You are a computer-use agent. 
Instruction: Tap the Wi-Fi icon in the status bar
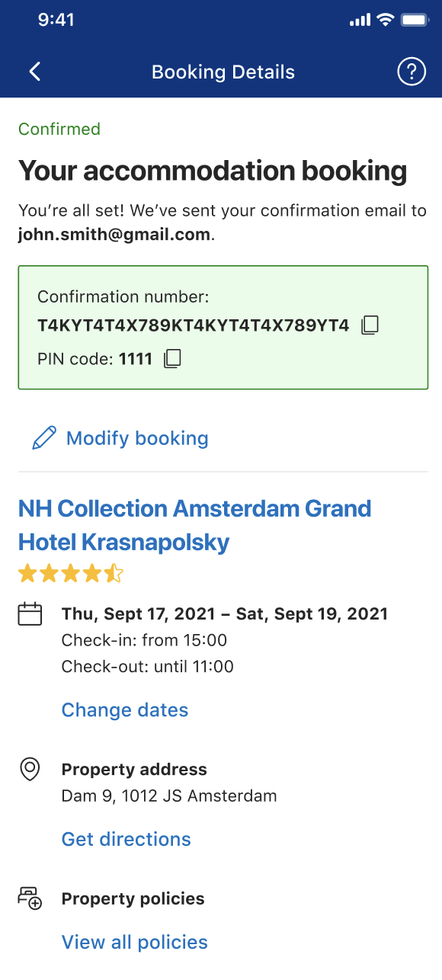pos(385,21)
